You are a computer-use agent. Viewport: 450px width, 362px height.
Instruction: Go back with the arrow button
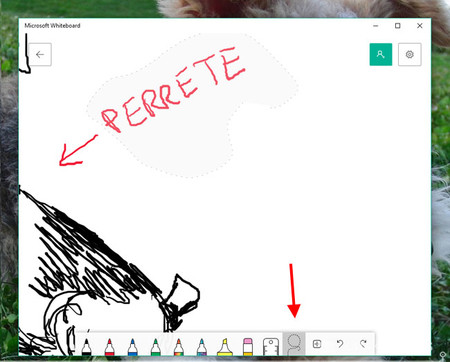click(x=40, y=54)
